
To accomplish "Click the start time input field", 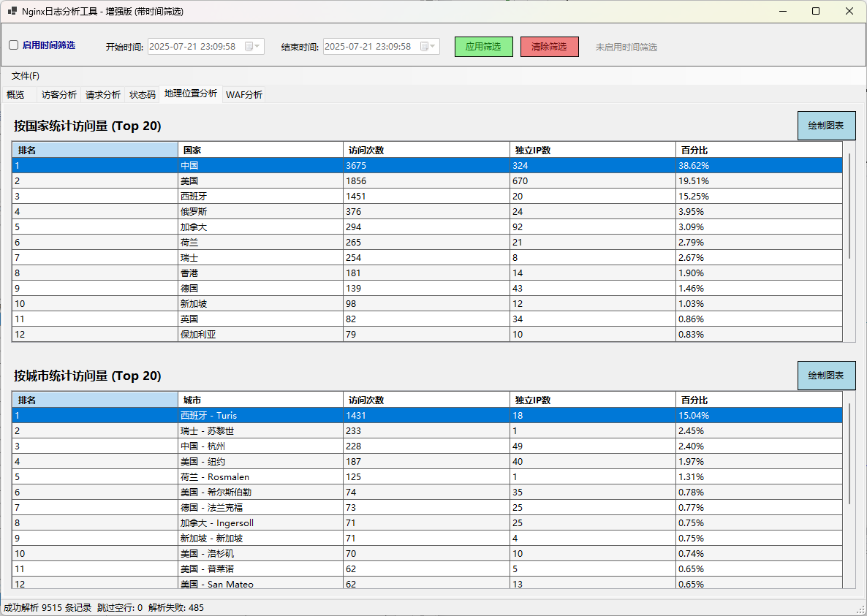I will tap(194, 47).
